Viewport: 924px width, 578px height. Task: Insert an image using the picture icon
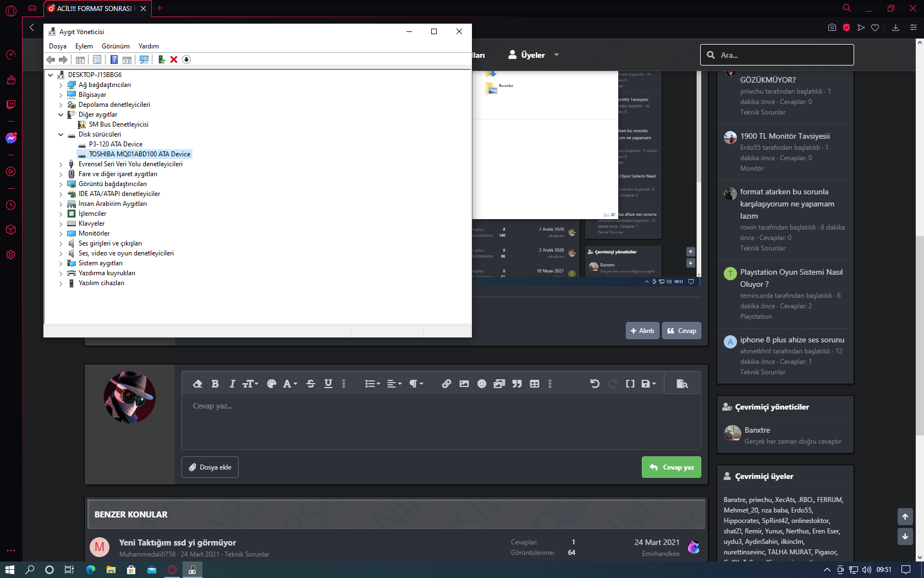(x=464, y=384)
